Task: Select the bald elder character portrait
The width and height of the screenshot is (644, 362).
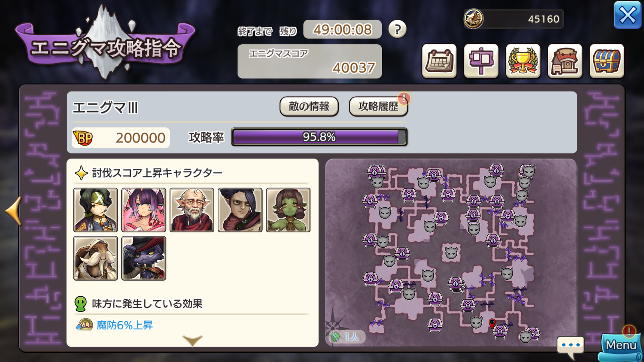Action: pos(192,210)
